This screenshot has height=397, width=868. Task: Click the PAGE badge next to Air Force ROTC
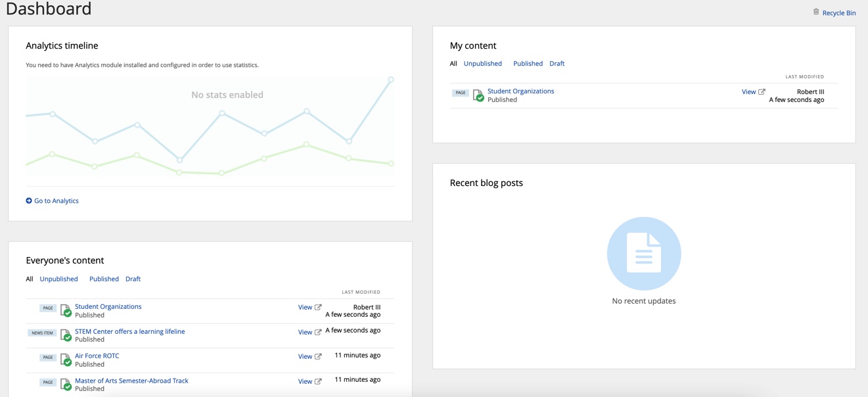[x=47, y=357]
